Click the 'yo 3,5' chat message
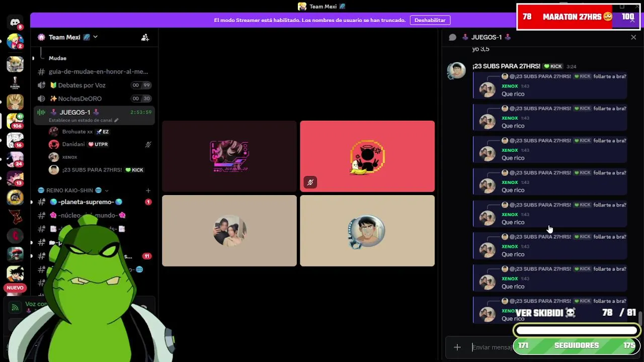This screenshot has width=644, height=362. pyautogui.click(x=481, y=49)
